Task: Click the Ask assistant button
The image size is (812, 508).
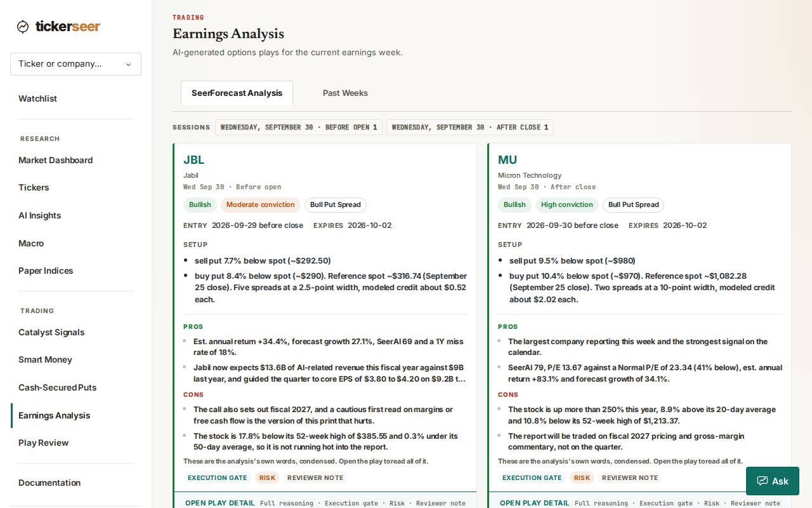Action: coord(773,481)
